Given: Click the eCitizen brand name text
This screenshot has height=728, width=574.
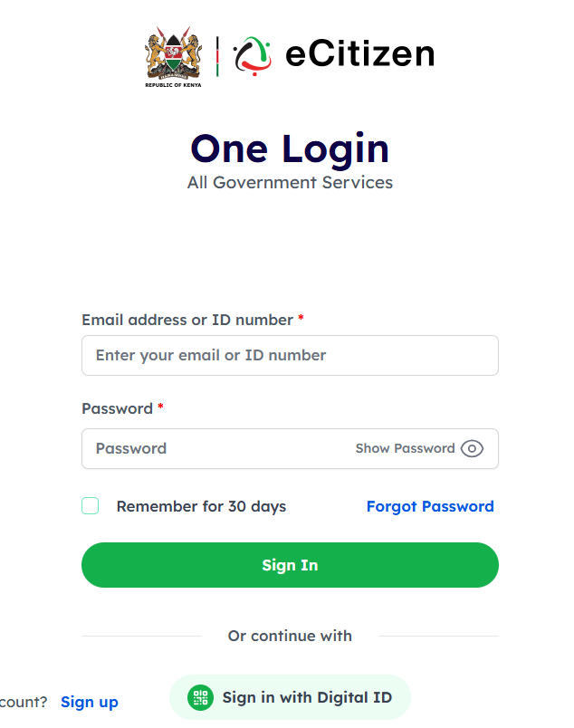Looking at the screenshot, I should coord(359,54).
